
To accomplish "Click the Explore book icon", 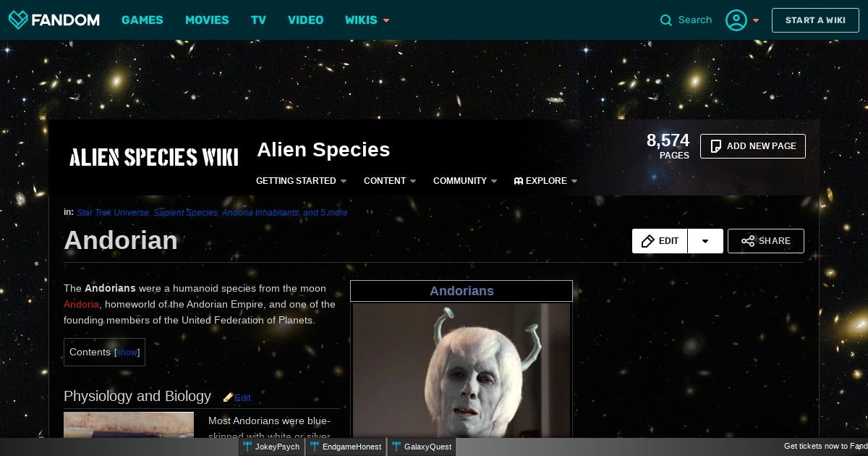I will pos(518,181).
